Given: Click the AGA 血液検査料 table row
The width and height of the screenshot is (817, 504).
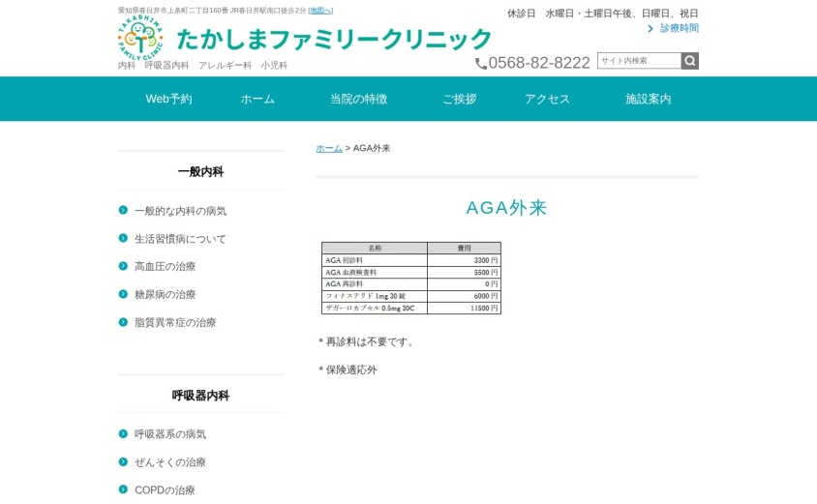Looking at the screenshot, I should [x=411, y=272].
